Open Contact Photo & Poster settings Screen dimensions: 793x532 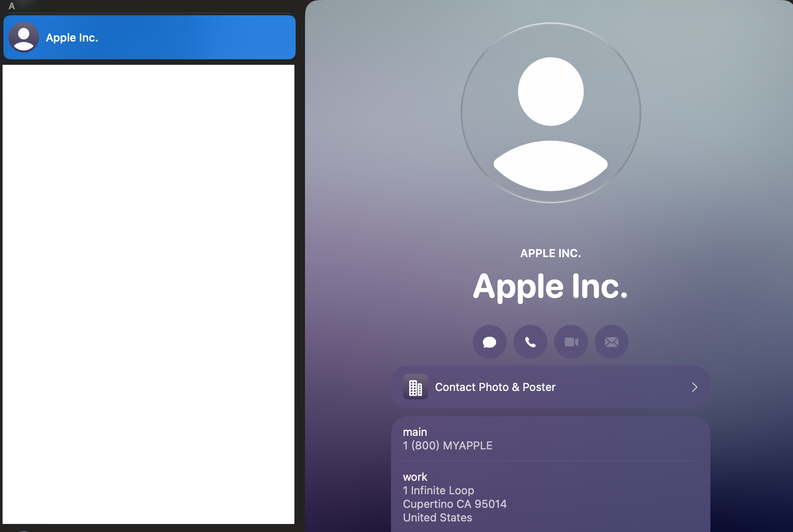coord(551,387)
